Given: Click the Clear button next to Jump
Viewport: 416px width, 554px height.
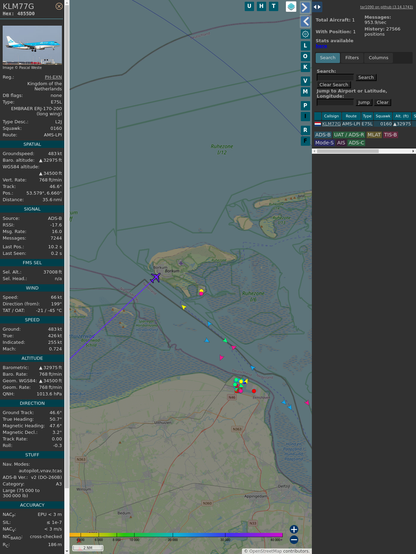Looking at the screenshot, I should point(382,102).
